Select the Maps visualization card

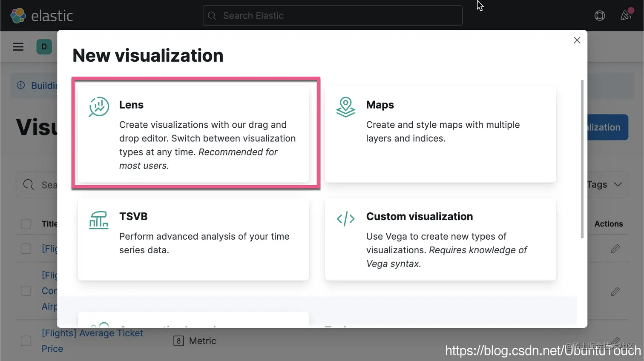tap(440, 135)
